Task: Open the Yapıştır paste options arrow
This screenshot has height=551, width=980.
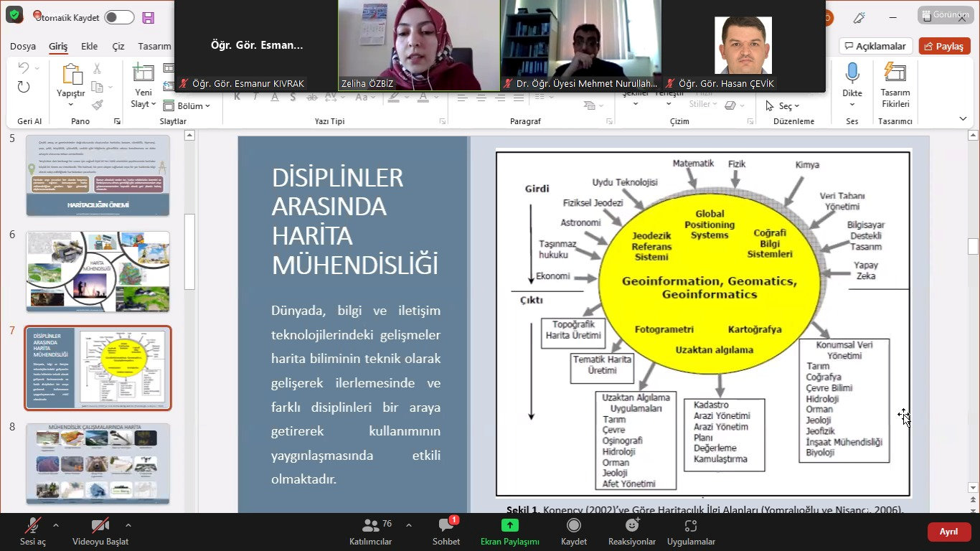Action: click(x=71, y=104)
